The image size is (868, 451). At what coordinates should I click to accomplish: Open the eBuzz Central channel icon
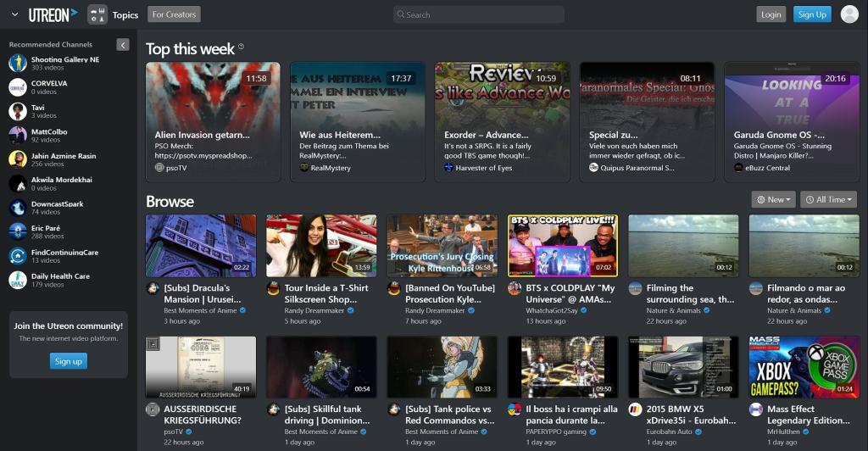click(738, 167)
